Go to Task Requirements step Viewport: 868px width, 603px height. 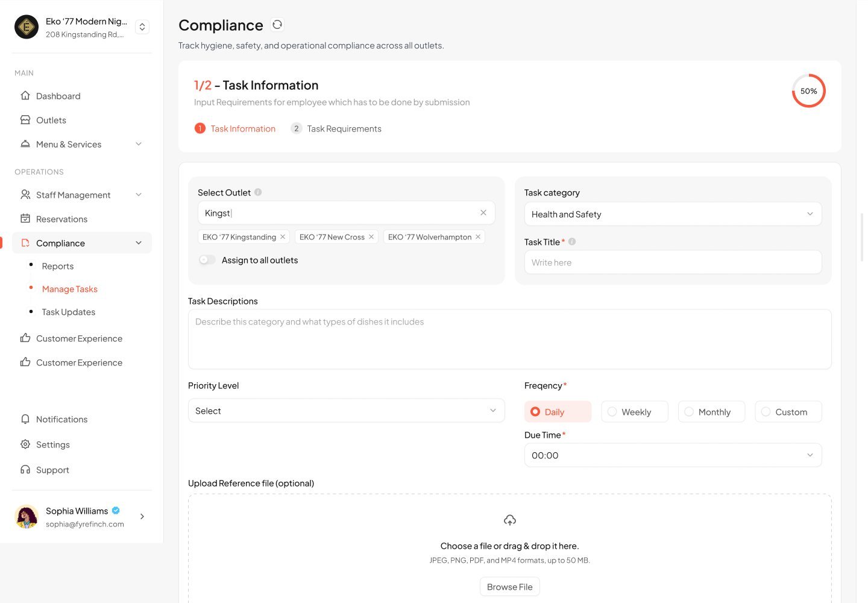point(336,128)
